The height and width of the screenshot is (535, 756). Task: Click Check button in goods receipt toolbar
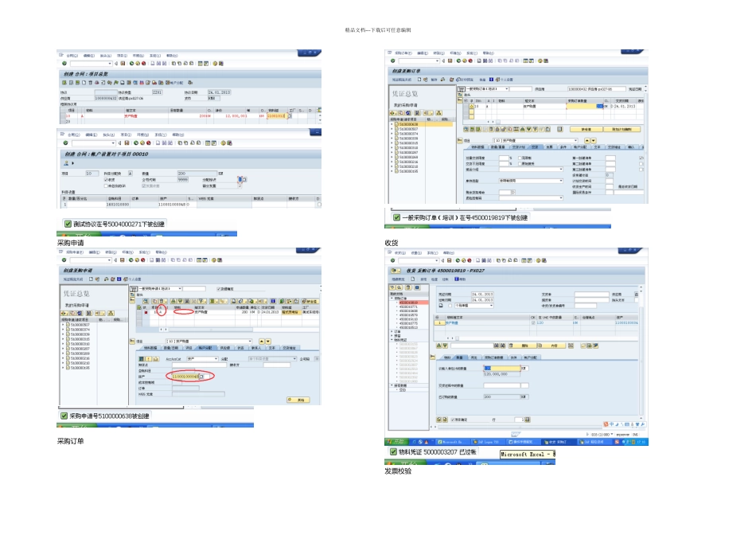pos(435,279)
